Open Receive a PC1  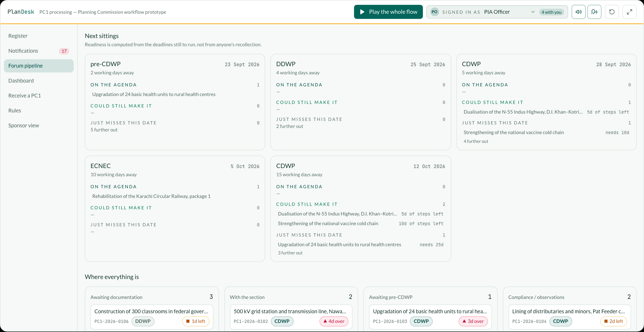point(39,96)
